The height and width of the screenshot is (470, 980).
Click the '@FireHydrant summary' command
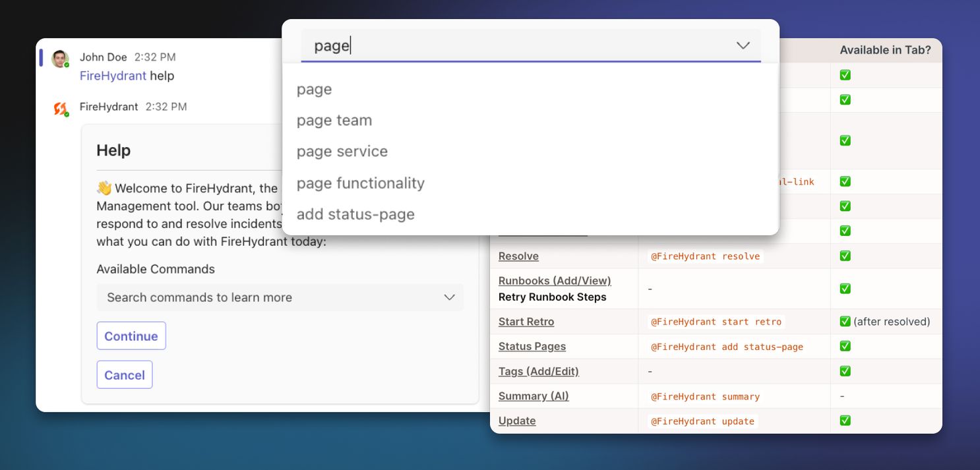point(706,396)
